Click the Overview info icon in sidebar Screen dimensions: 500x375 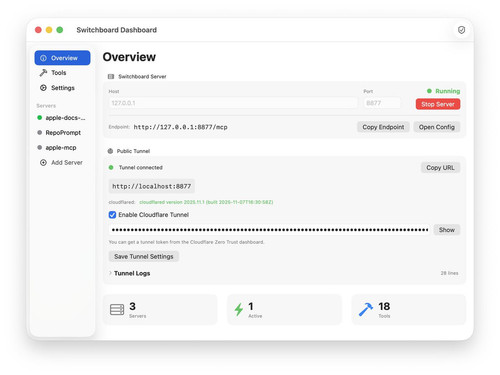point(43,58)
